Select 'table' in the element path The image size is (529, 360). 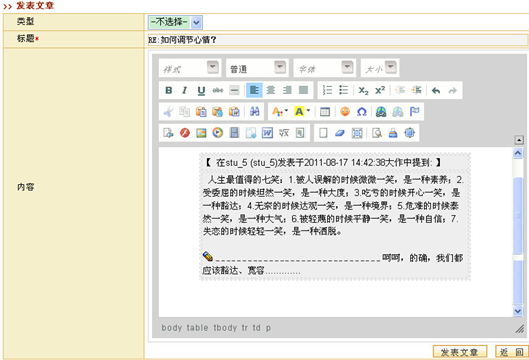click(197, 328)
